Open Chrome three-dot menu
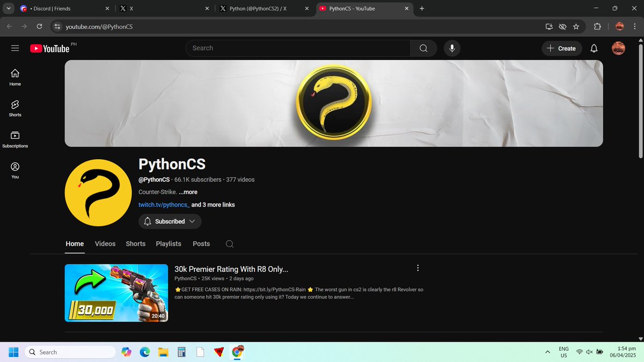 coord(634,26)
